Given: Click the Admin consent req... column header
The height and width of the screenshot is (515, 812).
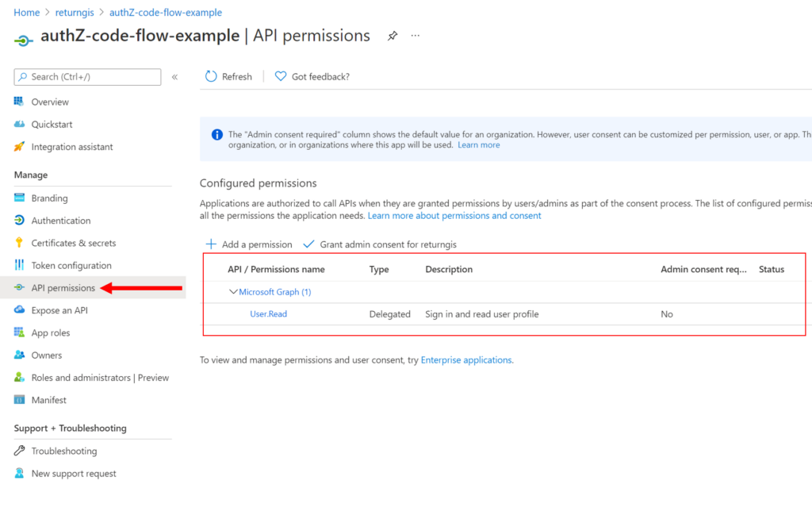Looking at the screenshot, I should pos(703,269).
